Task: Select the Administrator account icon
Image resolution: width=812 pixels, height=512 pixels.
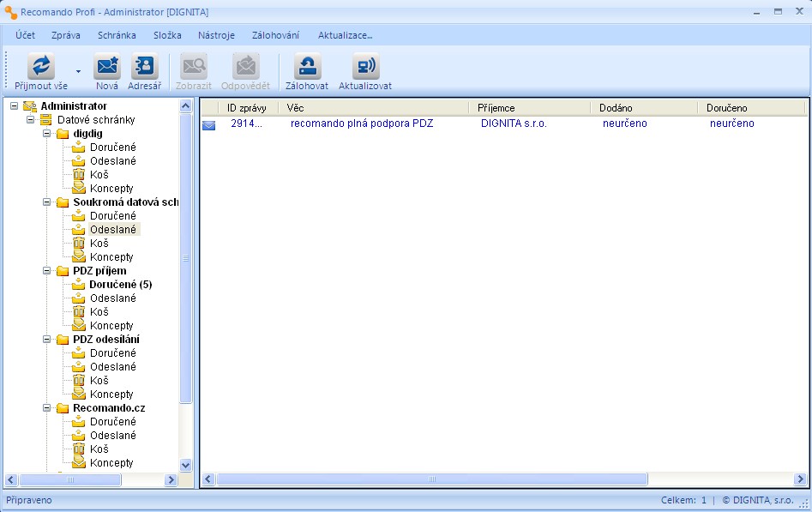Action: click(x=30, y=106)
